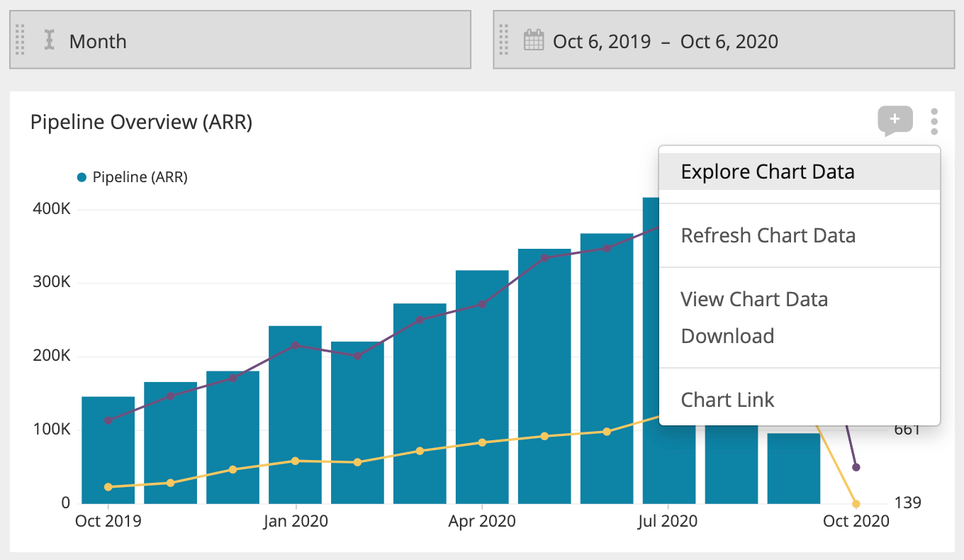This screenshot has width=964, height=560.
Task: Click the 661 right-axis value
Action: pos(907,430)
